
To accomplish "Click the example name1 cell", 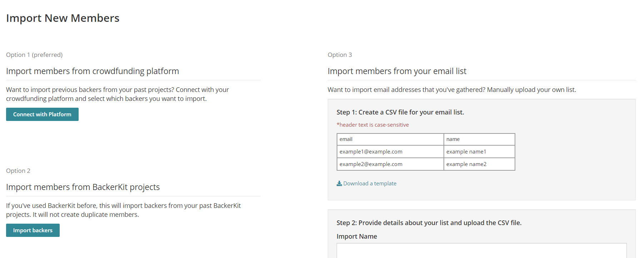I will [479, 152].
